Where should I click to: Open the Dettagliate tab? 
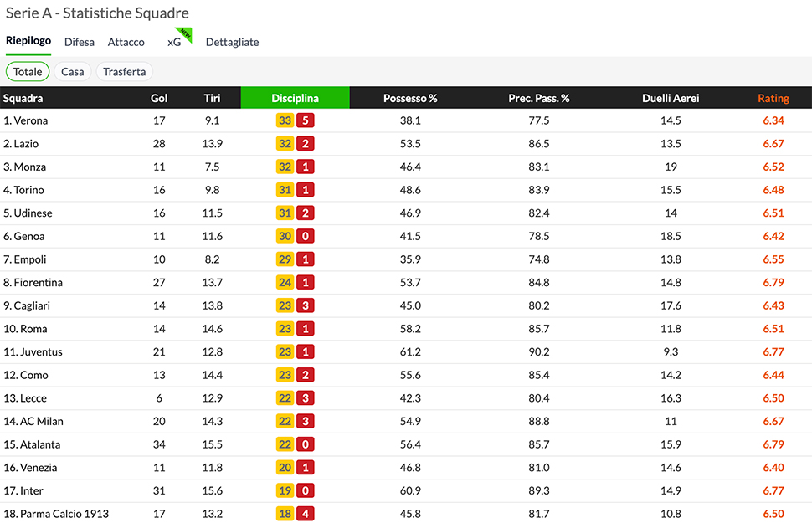coord(232,42)
